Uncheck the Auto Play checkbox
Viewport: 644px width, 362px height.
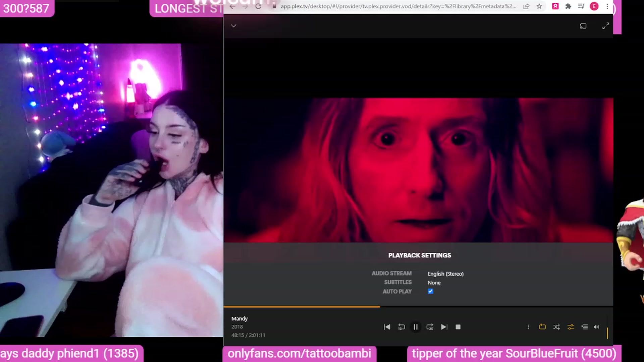click(430, 291)
